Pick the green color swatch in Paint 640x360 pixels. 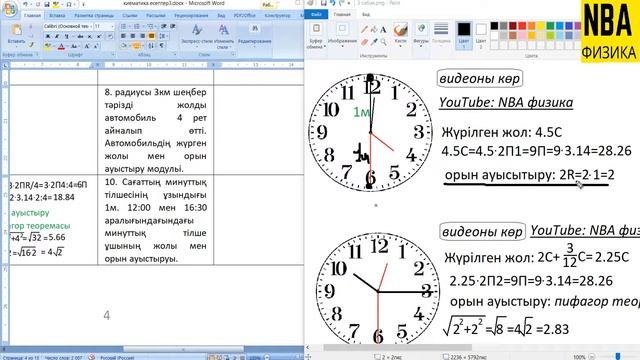point(551,26)
